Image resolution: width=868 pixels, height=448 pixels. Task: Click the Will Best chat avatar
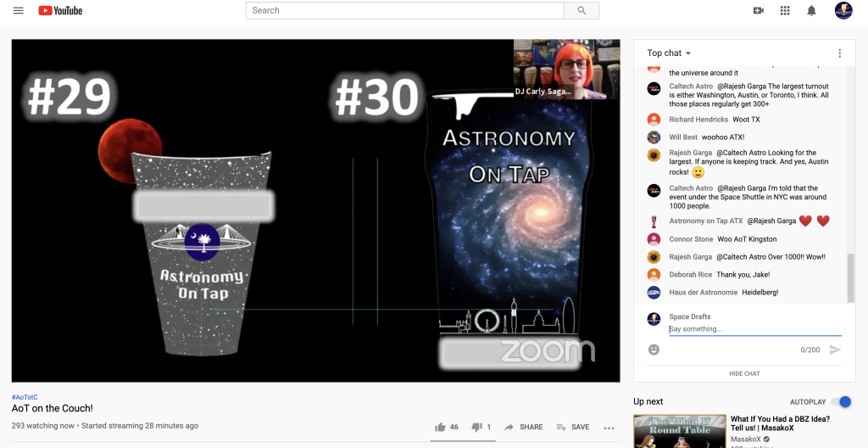pyautogui.click(x=654, y=137)
